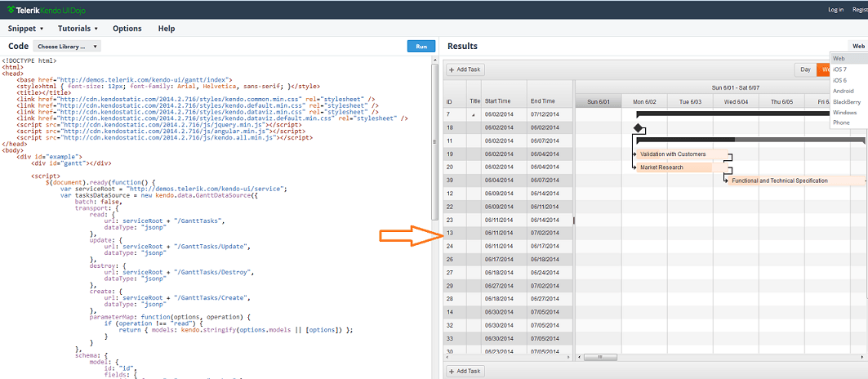868x379 pixels.
Task: Click the Start Time column header
Action: 504,101
